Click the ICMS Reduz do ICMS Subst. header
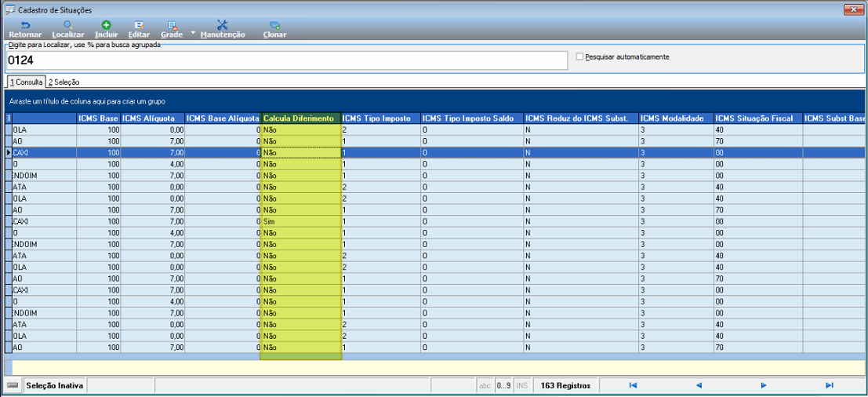Screen dimensions: 868x397 (581, 118)
